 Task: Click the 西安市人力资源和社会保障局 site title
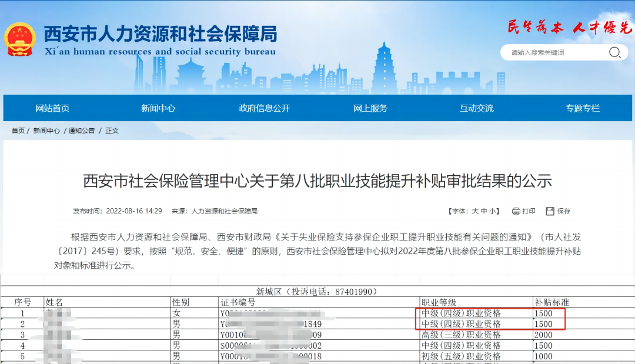160,34
